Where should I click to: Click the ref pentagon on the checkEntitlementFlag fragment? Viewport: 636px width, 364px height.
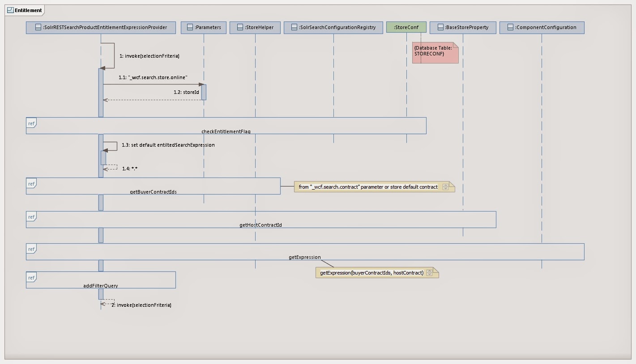(30, 123)
